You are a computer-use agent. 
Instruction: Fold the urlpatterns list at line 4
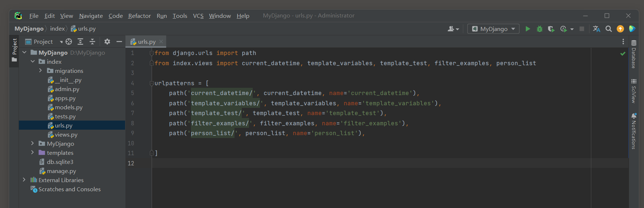coord(152,83)
